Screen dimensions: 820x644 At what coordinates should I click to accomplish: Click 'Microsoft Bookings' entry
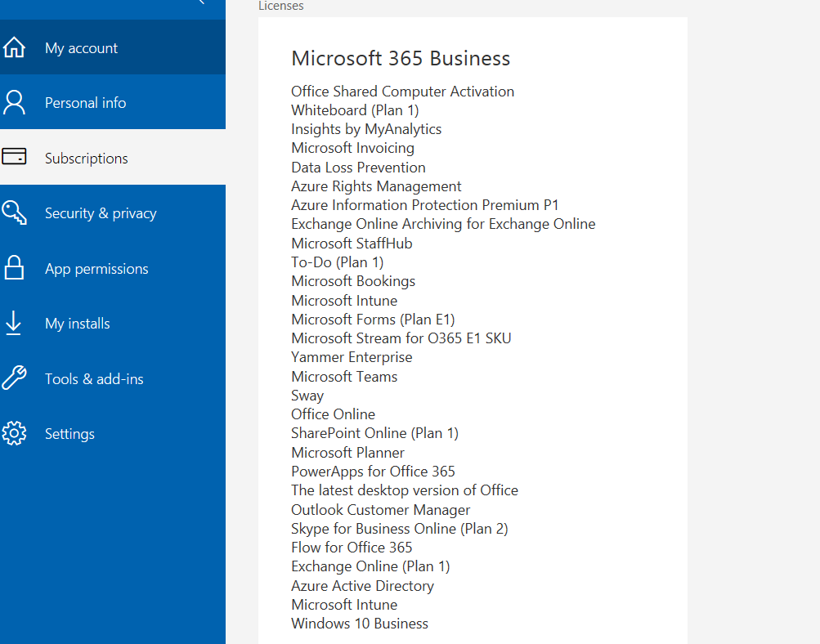click(x=353, y=281)
